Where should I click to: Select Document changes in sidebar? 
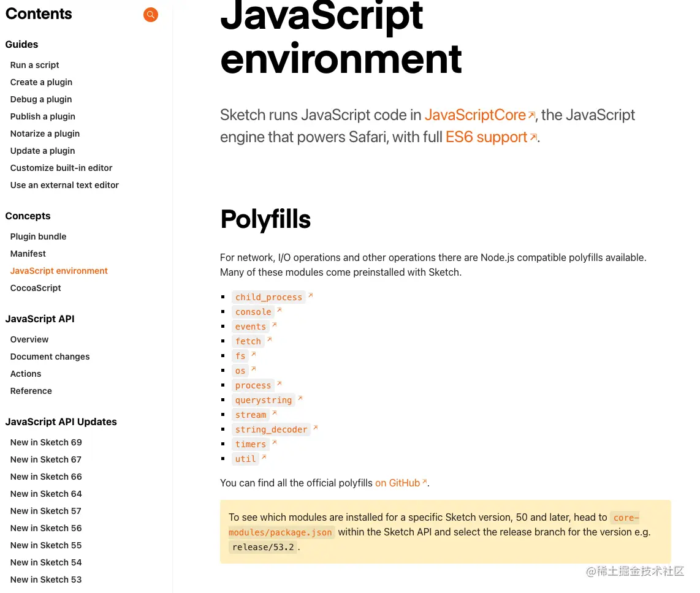pyautogui.click(x=50, y=357)
